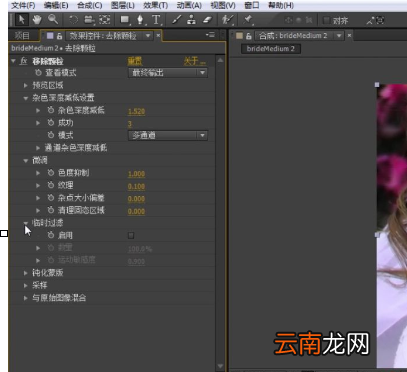Expand the 采样 group
The image size is (407, 372).
[x=26, y=285]
